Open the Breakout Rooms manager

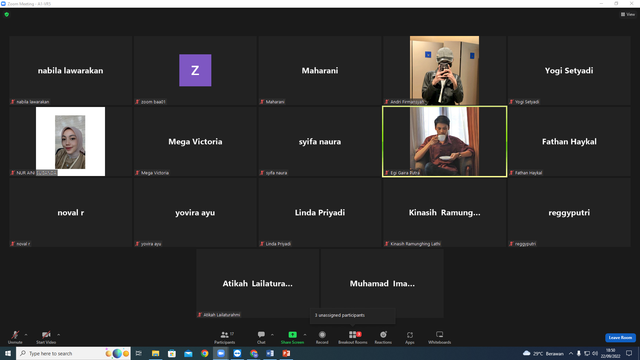coord(353,337)
